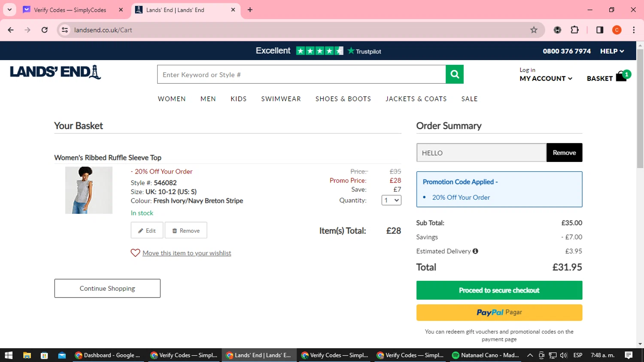Viewport: 644px width, 362px height.
Task: Close the Lands' End tab
Action: pos(233,9)
